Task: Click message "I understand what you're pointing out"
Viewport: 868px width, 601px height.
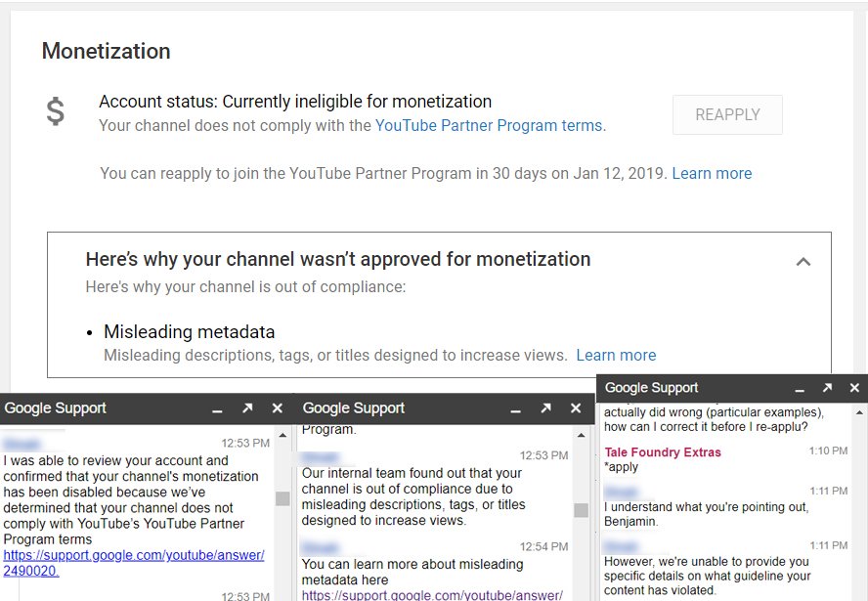Action: 707,514
